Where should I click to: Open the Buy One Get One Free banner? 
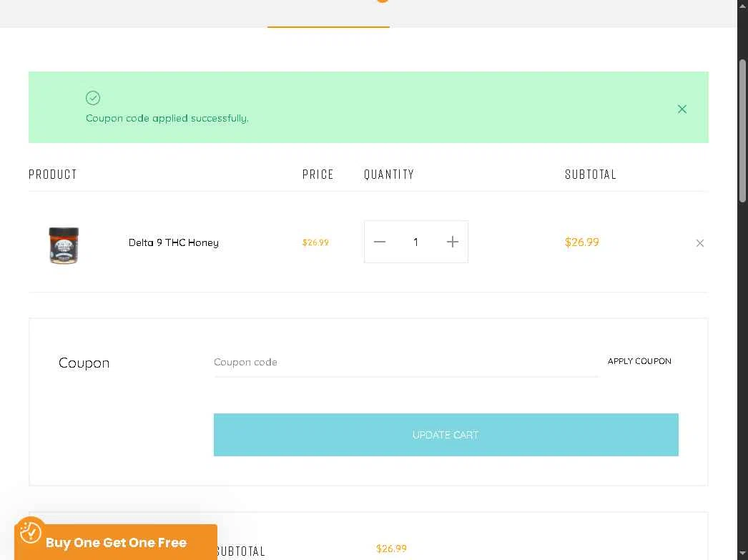click(x=116, y=542)
